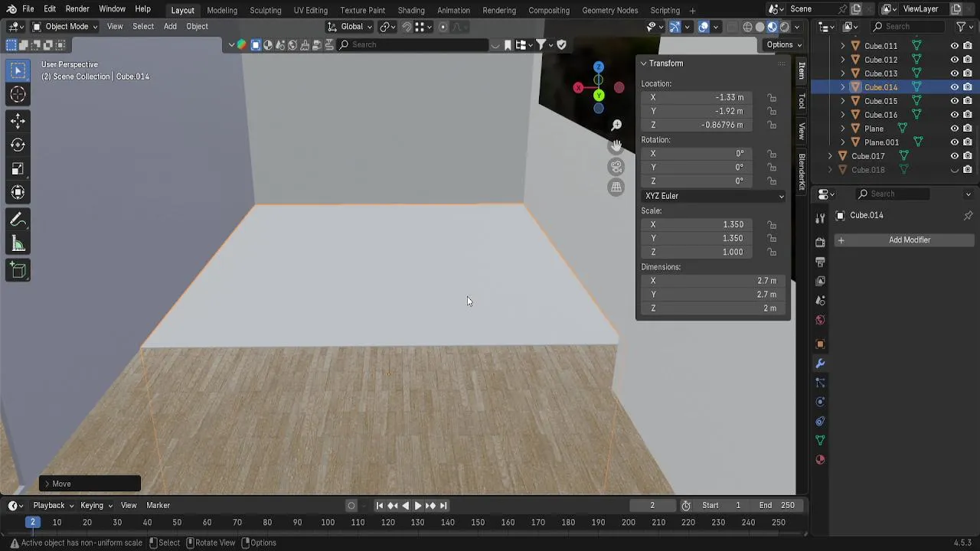
Task: Pin the Cube.014 properties panel
Action: coord(968,215)
